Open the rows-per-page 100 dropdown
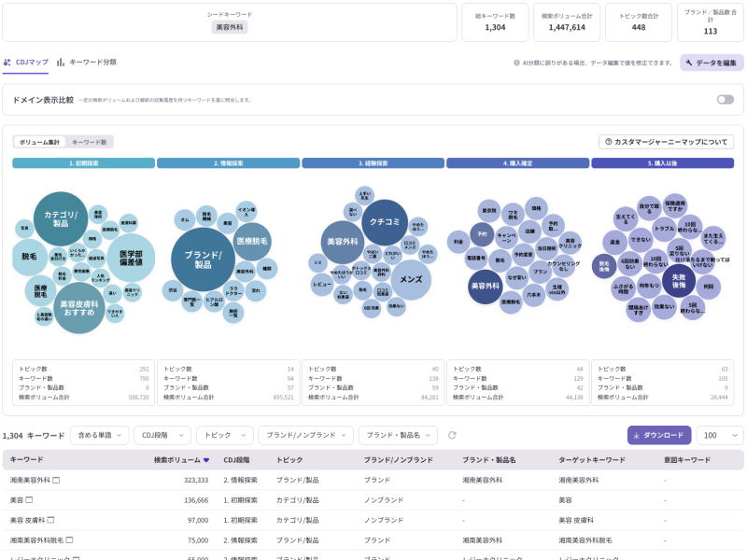The image size is (747, 560). click(x=720, y=435)
